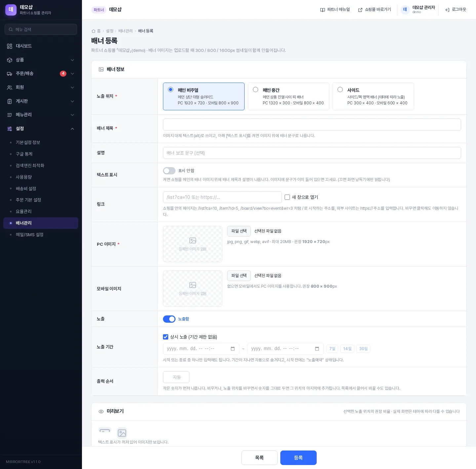Image resolution: width=476 pixels, height=469 pixels.
Task: Click the 설정 sliders icon
Action: point(10,129)
